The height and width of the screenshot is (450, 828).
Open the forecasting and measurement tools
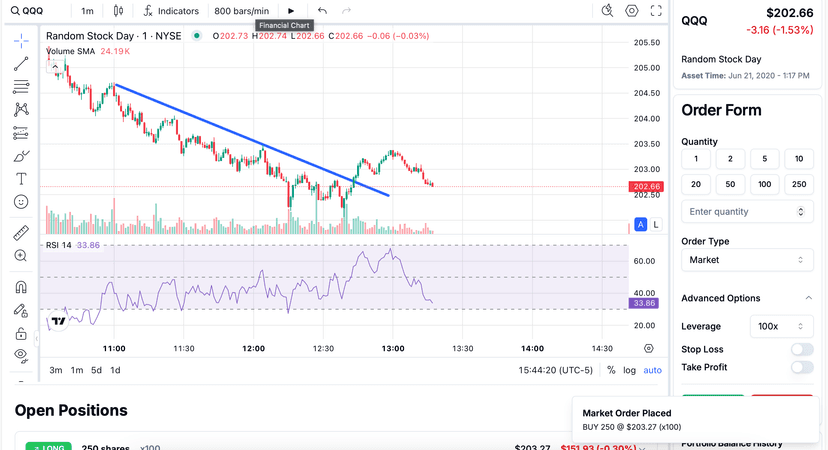click(x=21, y=133)
